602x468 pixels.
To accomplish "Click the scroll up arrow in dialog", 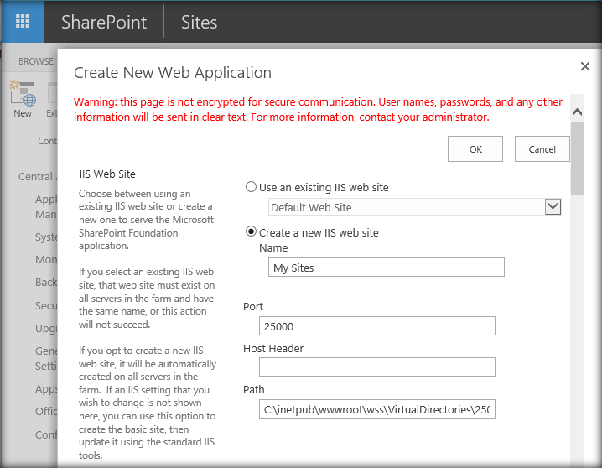I will click(577, 112).
